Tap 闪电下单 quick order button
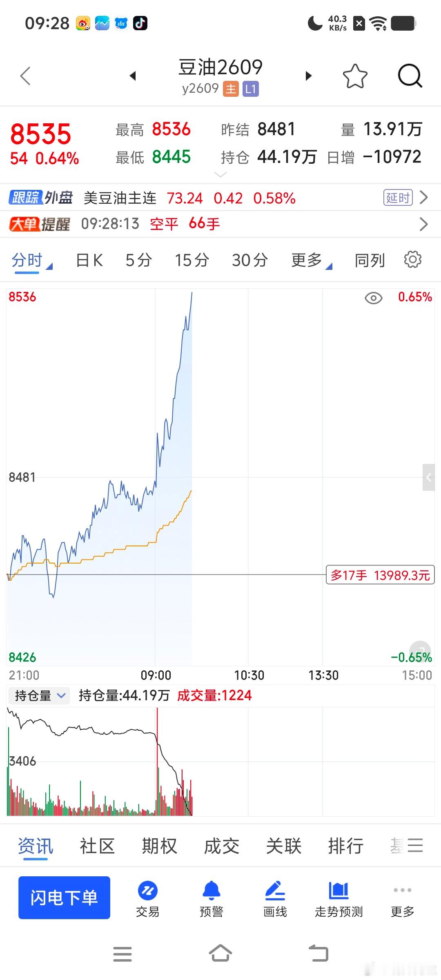441x980 pixels. click(x=64, y=898)
